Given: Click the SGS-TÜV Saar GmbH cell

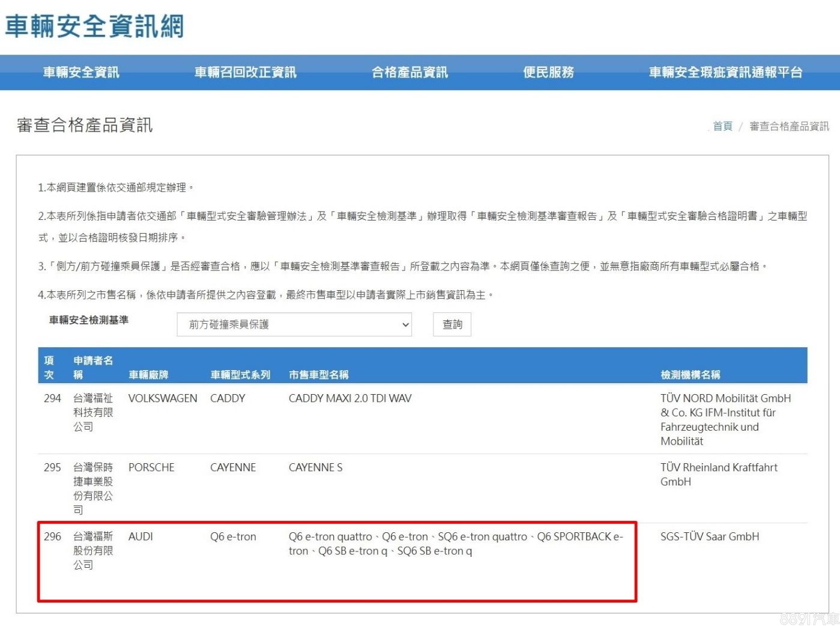Looking at the screenshot, I should tap(709, 536).
